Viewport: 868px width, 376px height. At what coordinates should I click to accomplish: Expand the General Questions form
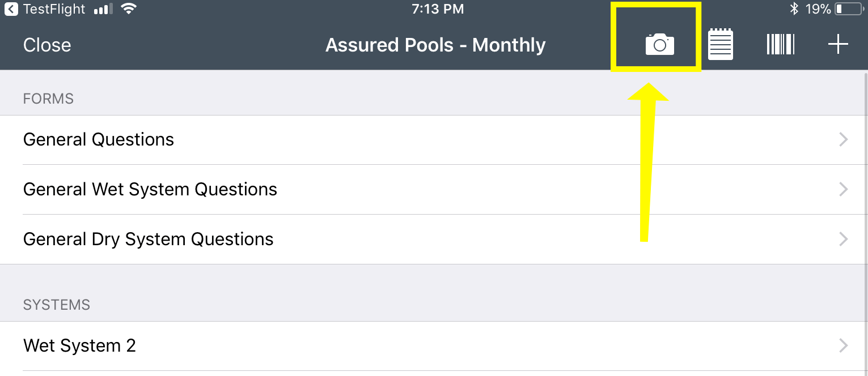(843, 139)
